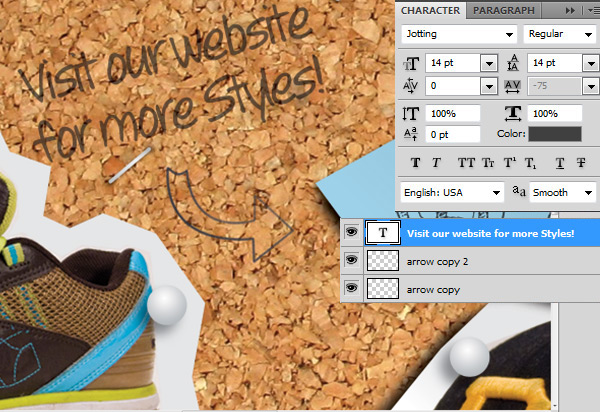This screenshot has width=600, height=412.
Task: Click the 'Color:' label
Action: click(511, 134)
